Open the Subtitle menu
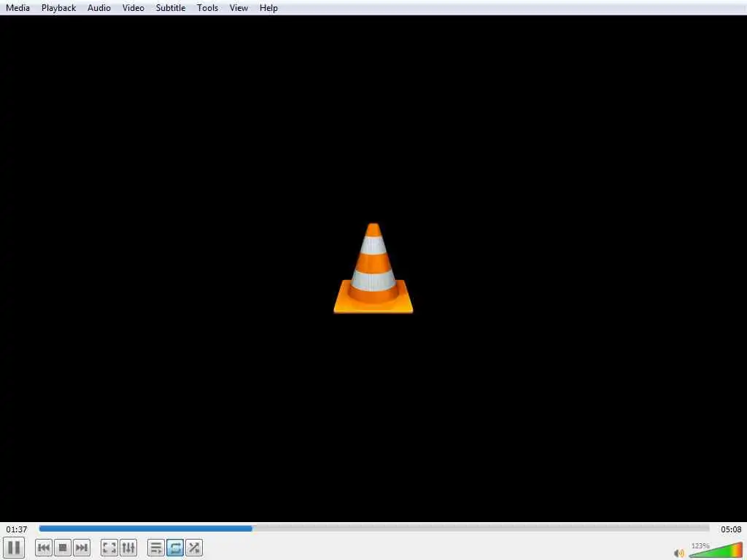Viewport: 747px width, 560px height. point(171,8)
